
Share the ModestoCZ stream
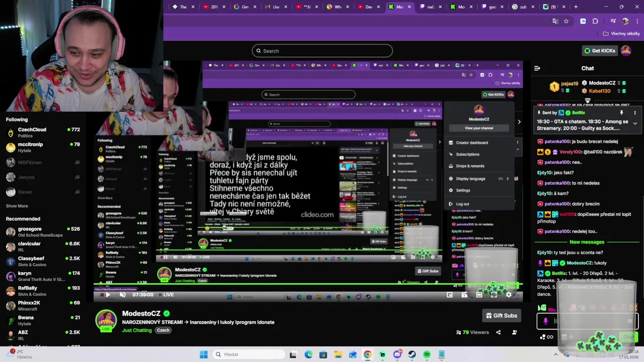pyautogui.click(x=498, y=332)
